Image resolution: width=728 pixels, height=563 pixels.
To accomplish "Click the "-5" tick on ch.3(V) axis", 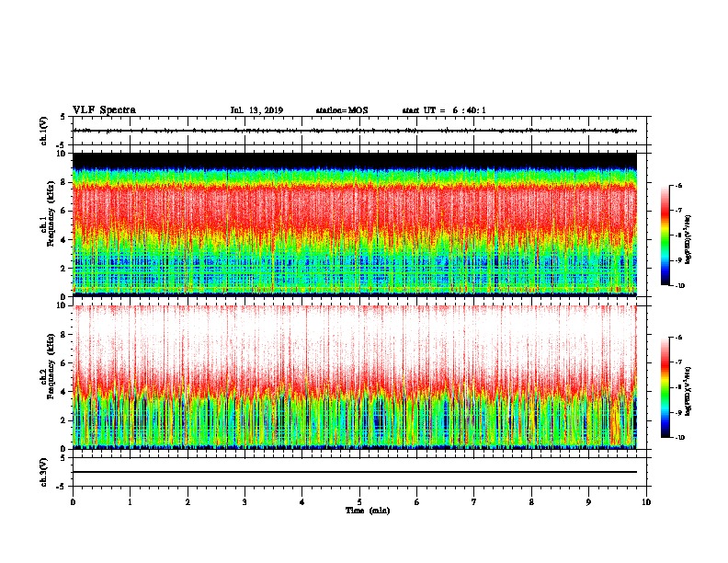I will click(x=62, y=487).
